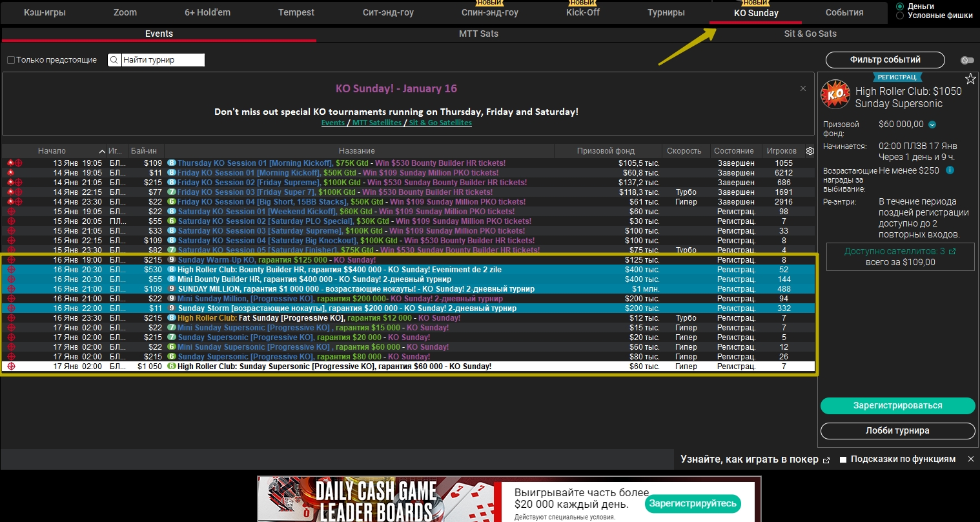980x522 pixels.
Task: Click the $530 buy-in of Bounty Builder HR
Action: (153, 270)
